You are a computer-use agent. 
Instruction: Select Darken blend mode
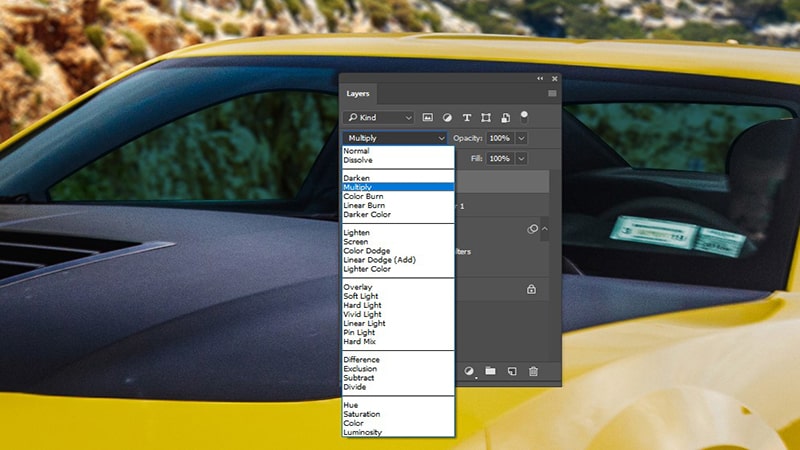click(398, 178)
